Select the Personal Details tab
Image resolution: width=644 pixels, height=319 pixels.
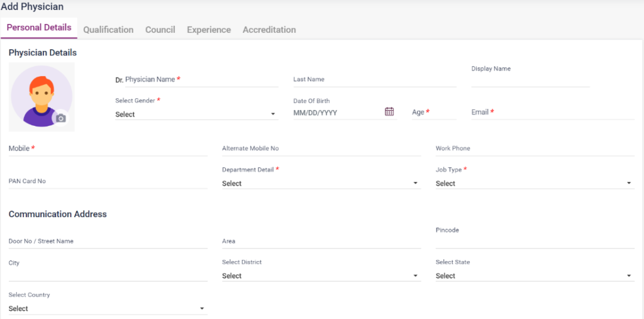click(39, 28)
